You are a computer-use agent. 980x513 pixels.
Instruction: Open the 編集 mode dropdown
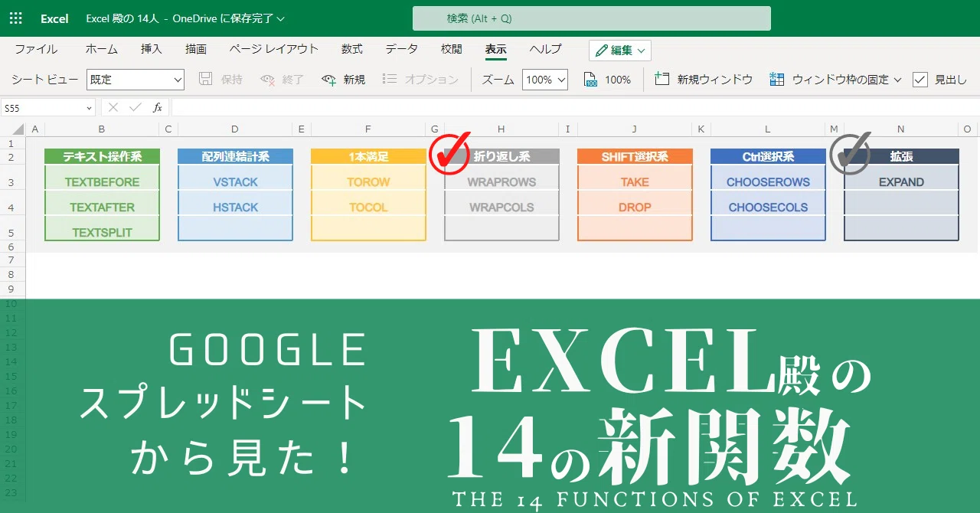pos(620,51)
